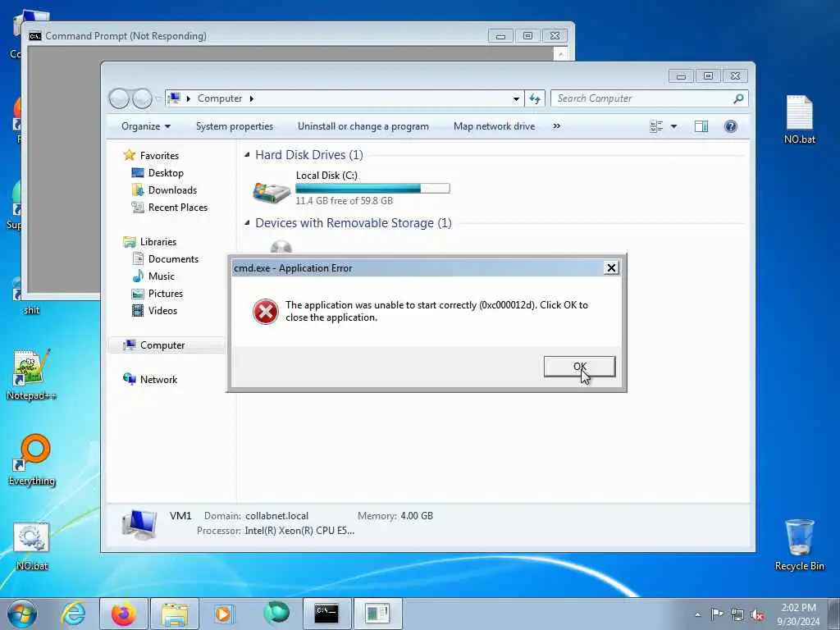
Task: Expand the arrow after Computer in address bar
Action: click(x=251, y=98)
